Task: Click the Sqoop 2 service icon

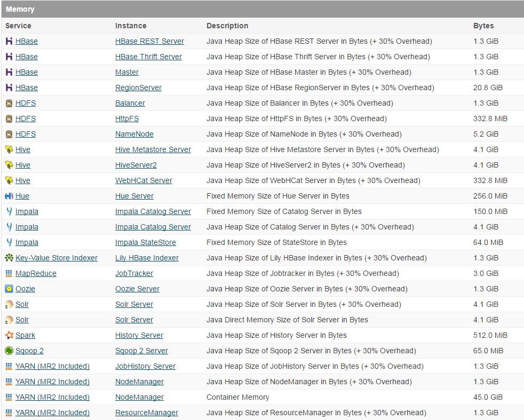Action: click(9, 351)
